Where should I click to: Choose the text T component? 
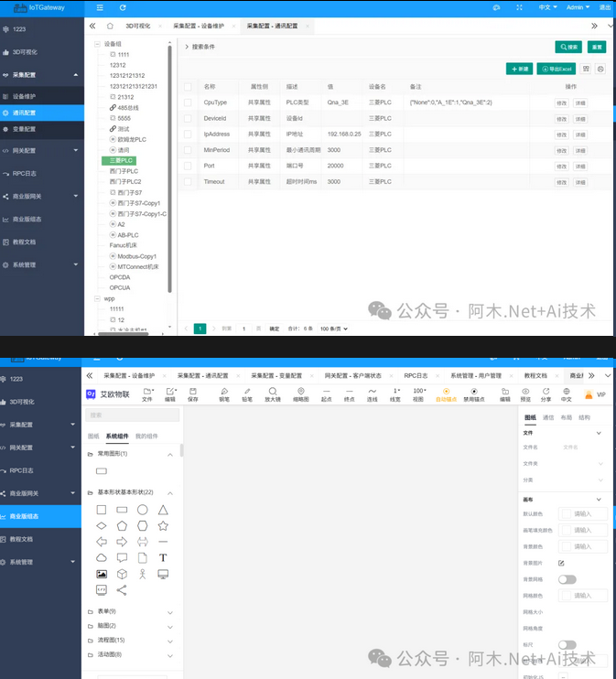click(163, 557)
